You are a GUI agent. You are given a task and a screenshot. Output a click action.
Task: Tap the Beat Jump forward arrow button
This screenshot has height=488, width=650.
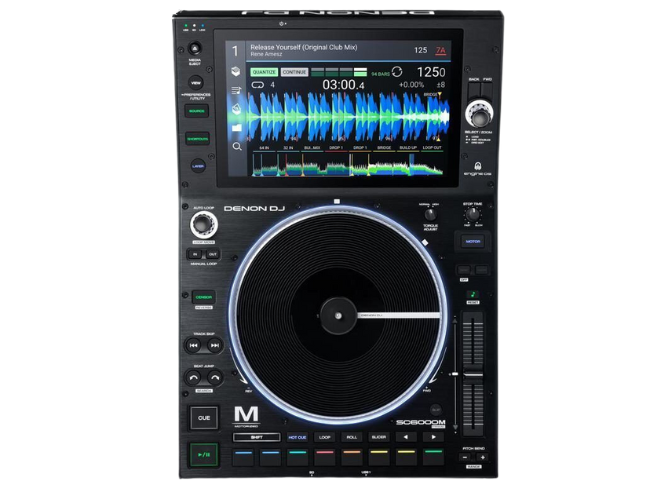pos(214,378)
